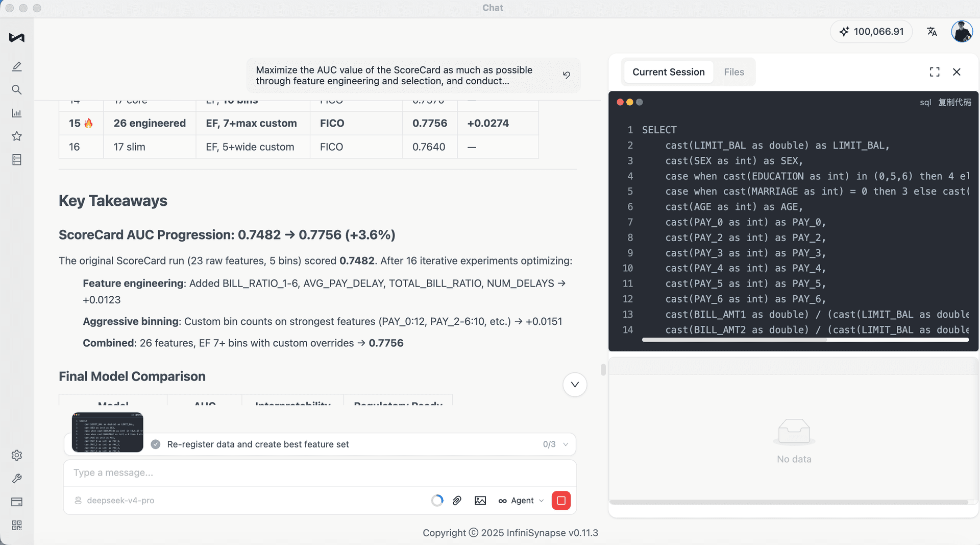Select the 0.7640 AUC cell
The image size is (980, 545).
tap(429, 147)
